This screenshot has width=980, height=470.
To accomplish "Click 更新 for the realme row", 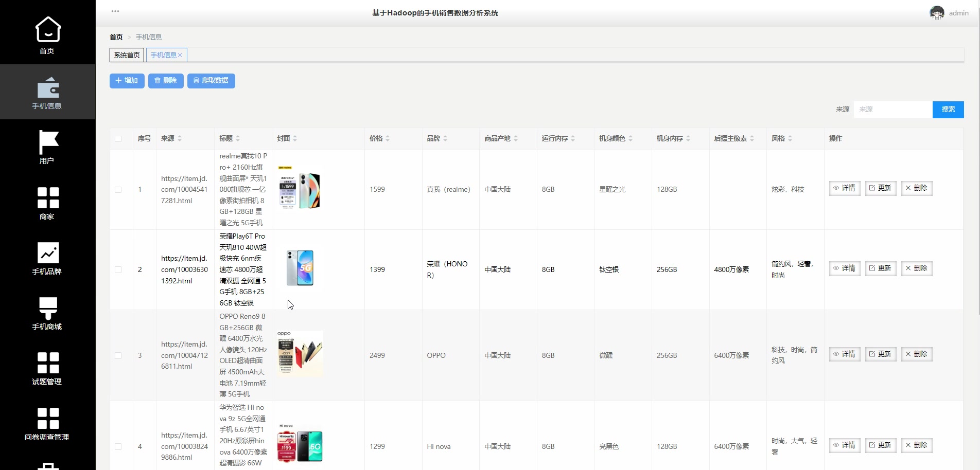I will 881,188.
